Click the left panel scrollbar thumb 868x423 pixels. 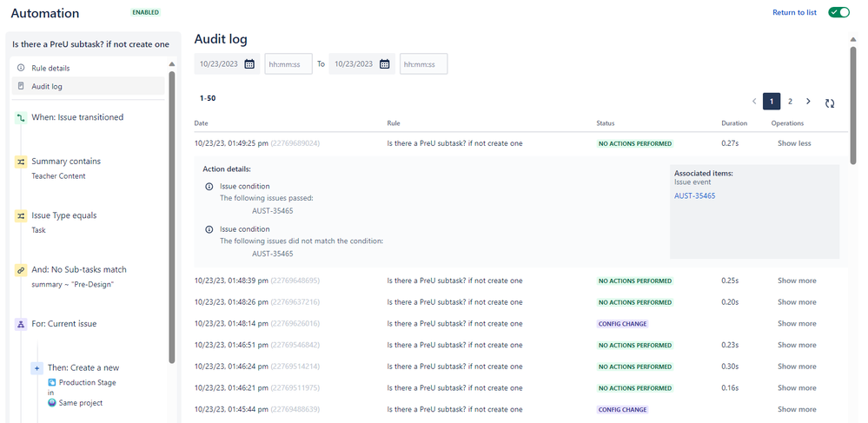[x=172, y=217]
